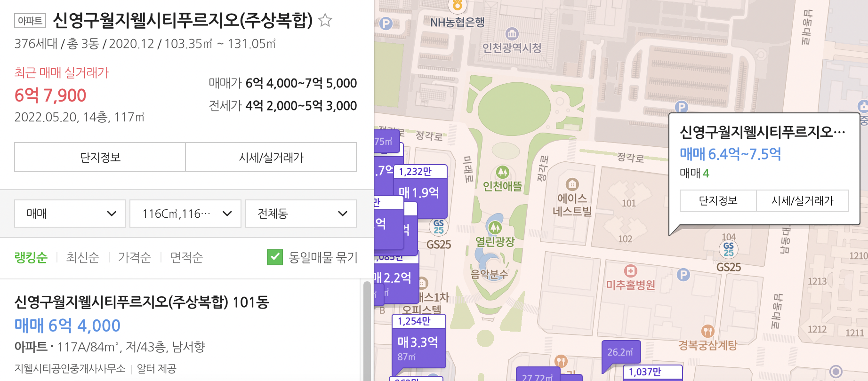Image resolution: width=868 pixels, height=381 pixels.
Task: Uncheck the 동일매물 묶기 checkbox
Action: pyautogui.click(x=275, y=257)
